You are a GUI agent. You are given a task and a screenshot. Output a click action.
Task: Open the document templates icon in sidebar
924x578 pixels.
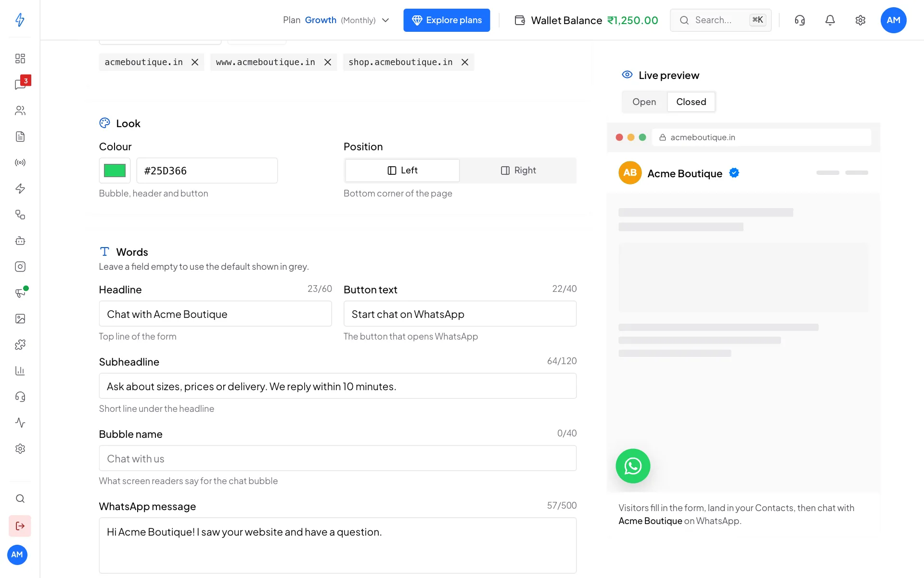20,136
